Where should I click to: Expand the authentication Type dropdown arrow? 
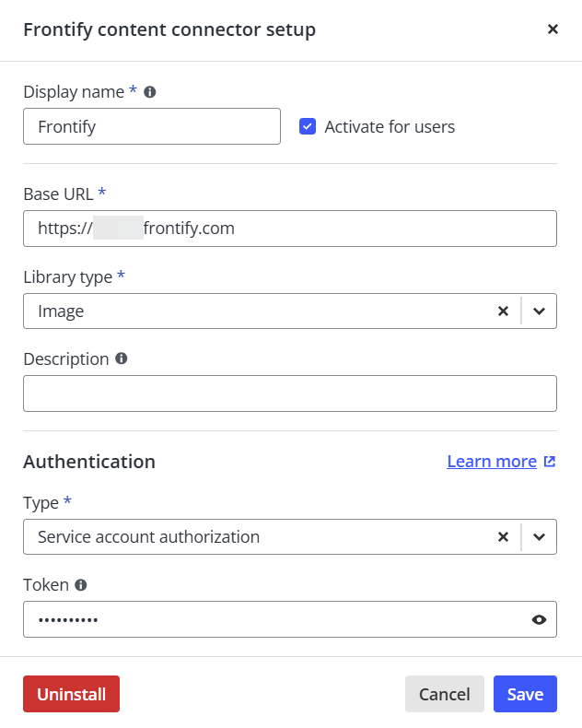pyautogui.click(x=539, y=537)
